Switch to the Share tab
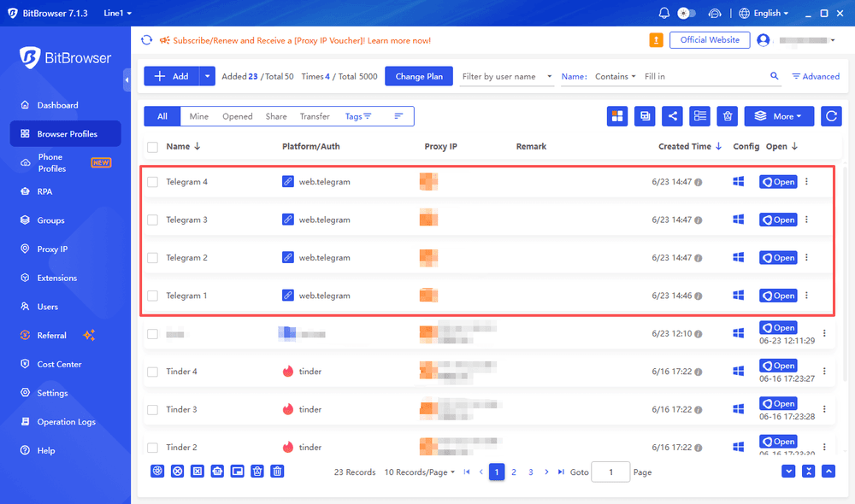The image size is (855, 504). tap(276, 116)
